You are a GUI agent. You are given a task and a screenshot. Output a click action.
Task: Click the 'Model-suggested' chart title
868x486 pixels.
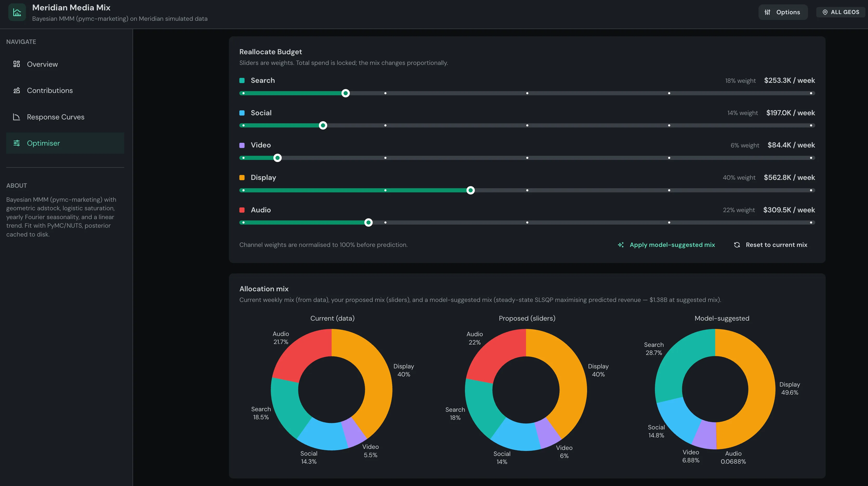pos(722,318)
